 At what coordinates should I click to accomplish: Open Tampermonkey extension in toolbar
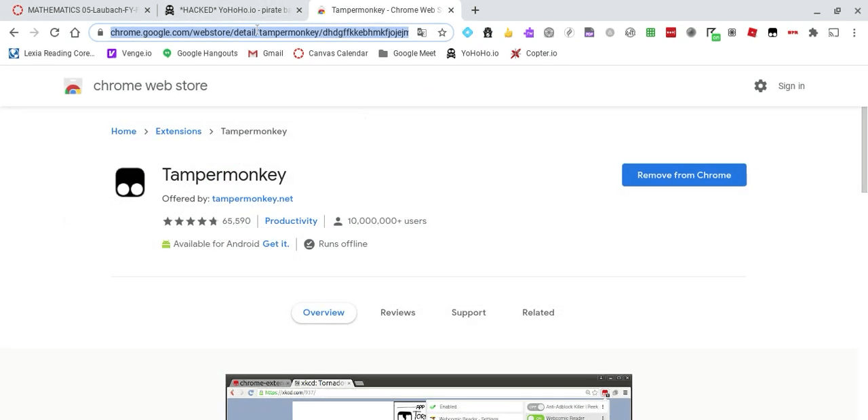click(772, 33)
